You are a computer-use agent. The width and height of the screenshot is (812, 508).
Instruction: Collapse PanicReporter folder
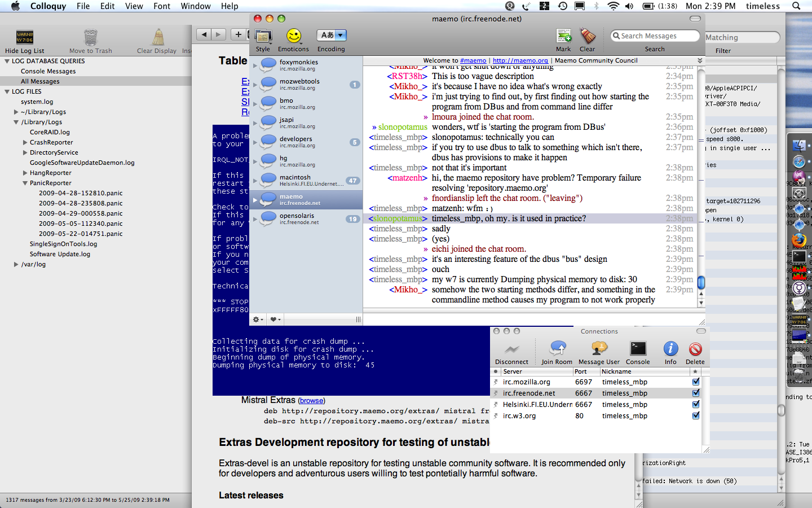[25, 183]
